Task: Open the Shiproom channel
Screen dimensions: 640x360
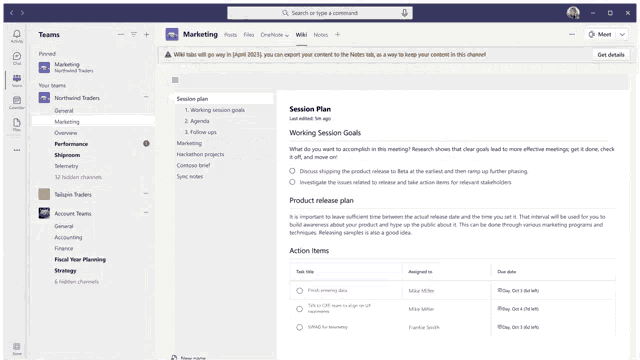Action: pos(67,155)
